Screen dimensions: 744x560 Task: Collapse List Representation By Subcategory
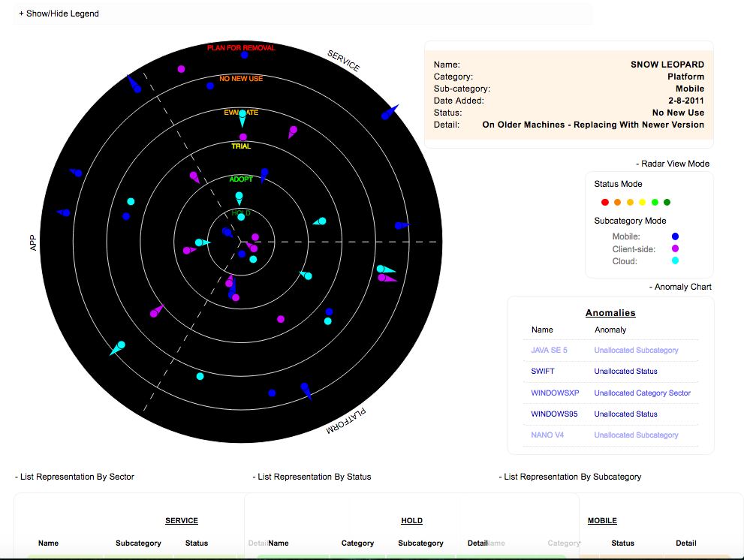tap(570, 477)
